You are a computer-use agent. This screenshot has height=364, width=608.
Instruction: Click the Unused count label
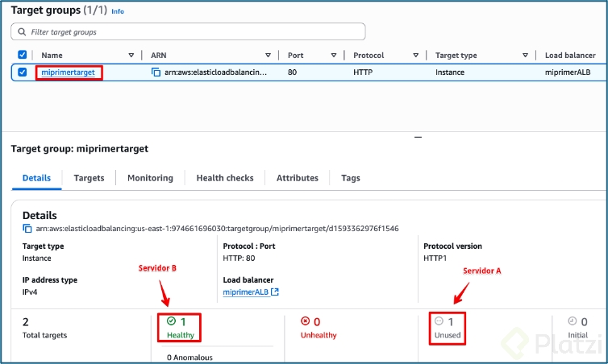coord(448,335)
